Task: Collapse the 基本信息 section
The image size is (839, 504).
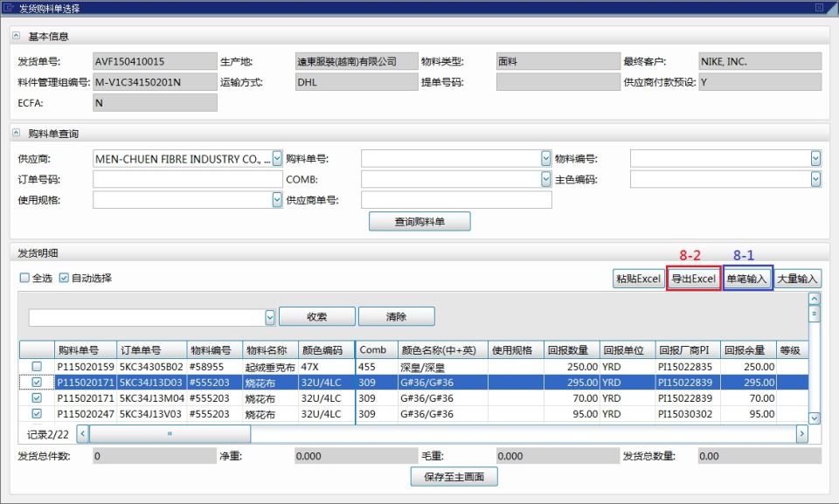Action: pos(17,37)
